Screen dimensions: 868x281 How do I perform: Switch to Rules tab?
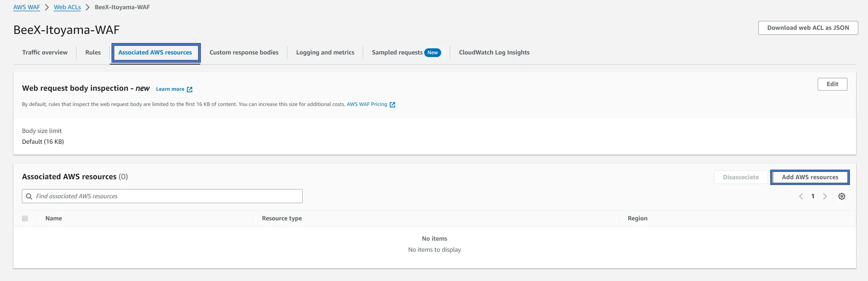point(93,52)
